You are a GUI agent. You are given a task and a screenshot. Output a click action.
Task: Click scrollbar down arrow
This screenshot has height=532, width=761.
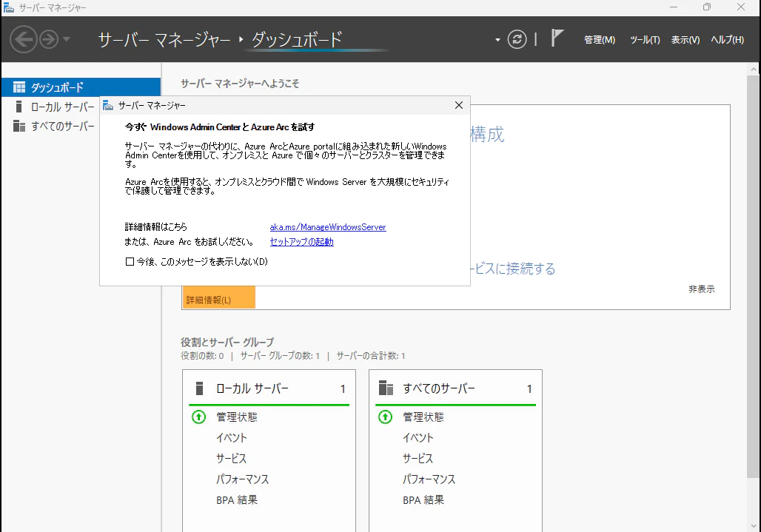click(x=754, y=525)
